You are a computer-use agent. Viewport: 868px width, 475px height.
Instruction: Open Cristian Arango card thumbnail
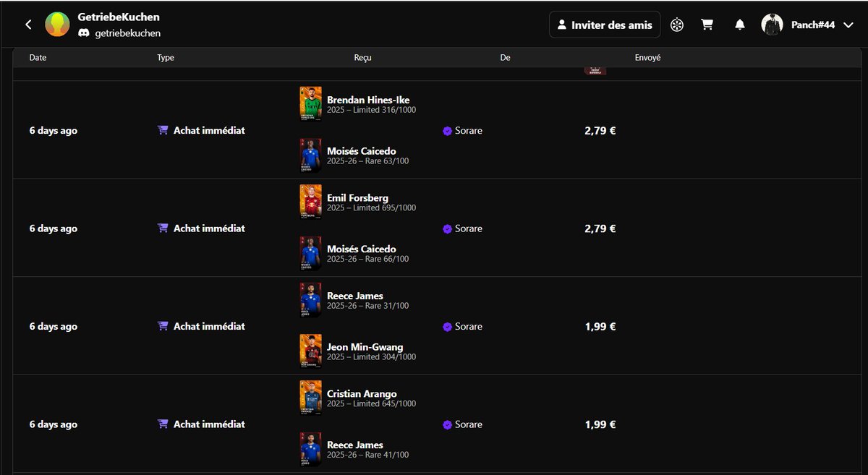(x=310, y=398)
